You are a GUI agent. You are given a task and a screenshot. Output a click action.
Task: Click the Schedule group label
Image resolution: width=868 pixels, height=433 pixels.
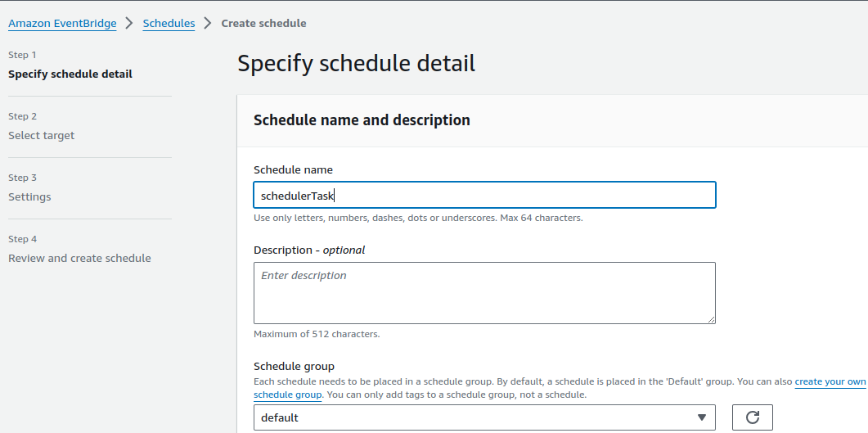(x=294, y=366)
